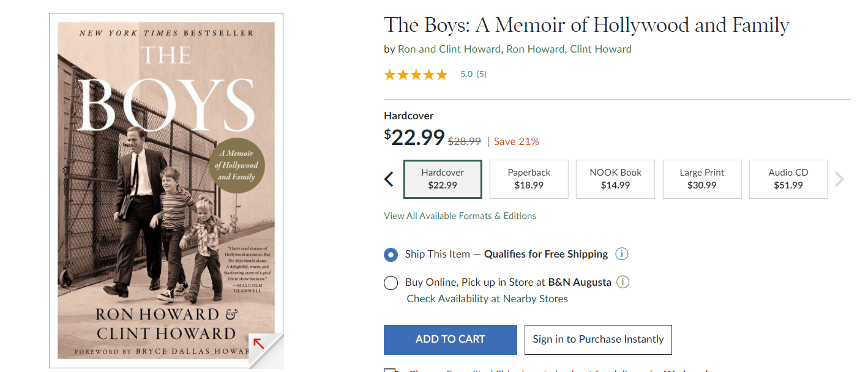Expand View All Available Formats & Editions
Viewport: 868px width, 372px height.
460,216
